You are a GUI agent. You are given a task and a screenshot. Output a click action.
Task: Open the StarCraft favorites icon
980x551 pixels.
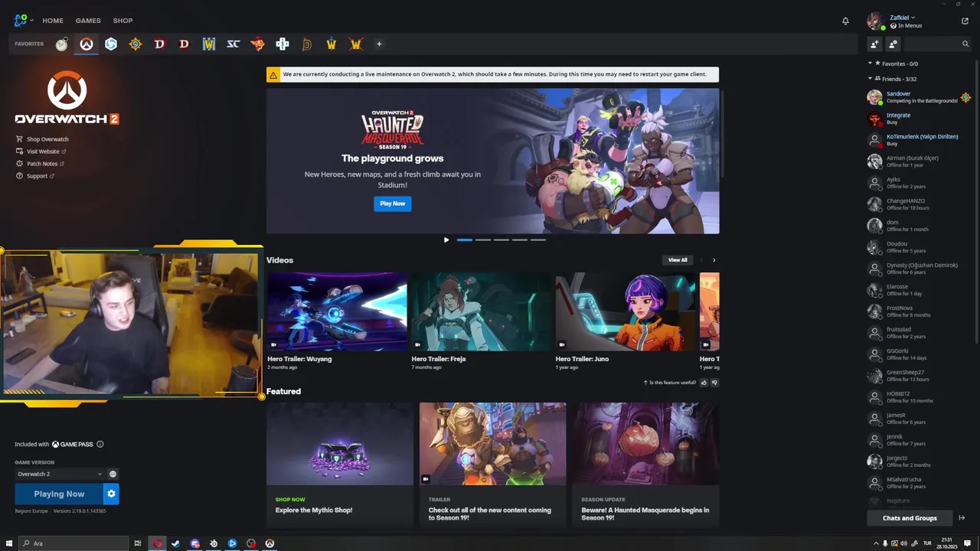tap(234, 44)
